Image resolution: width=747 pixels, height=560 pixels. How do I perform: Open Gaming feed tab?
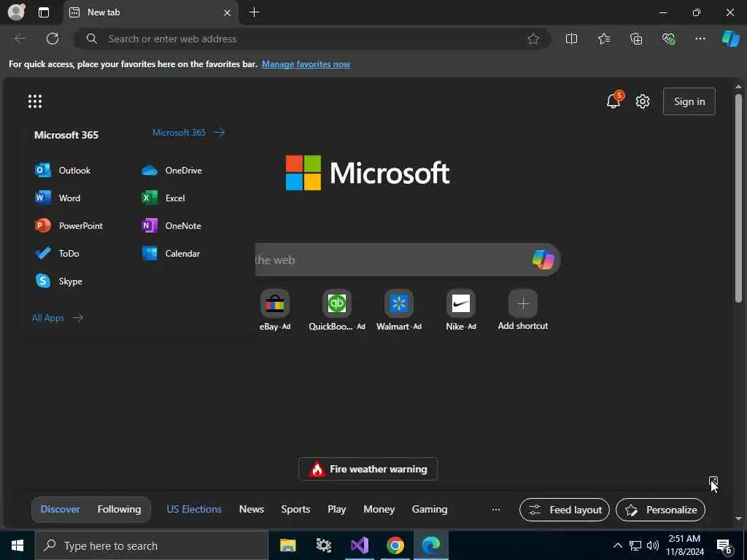[430, 509]
